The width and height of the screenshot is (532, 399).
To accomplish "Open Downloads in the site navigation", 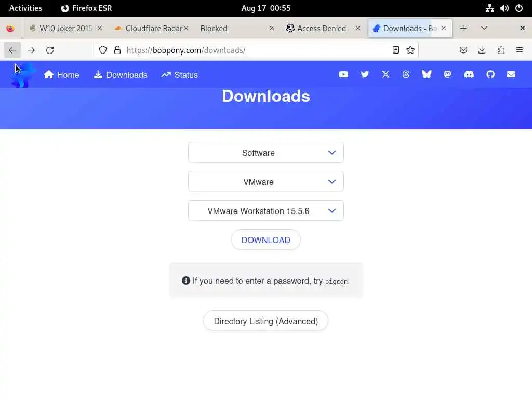I will pyautogui.click(x=121, y=75).
